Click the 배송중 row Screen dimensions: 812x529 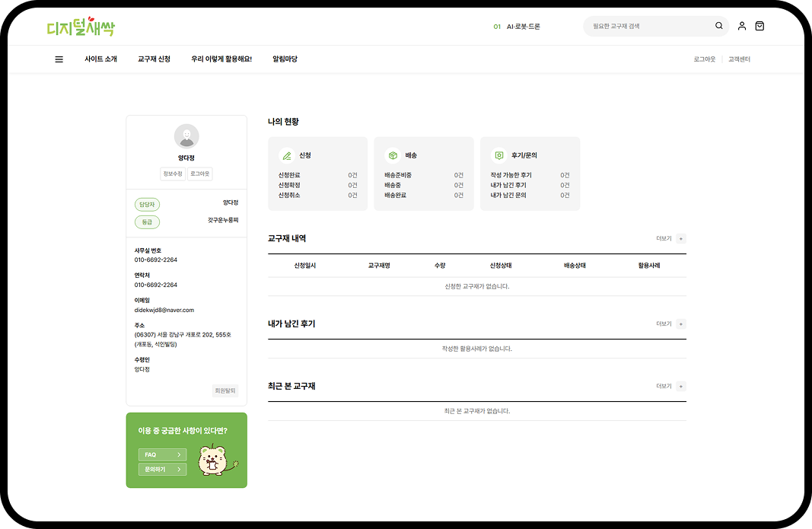coord(424,185)
